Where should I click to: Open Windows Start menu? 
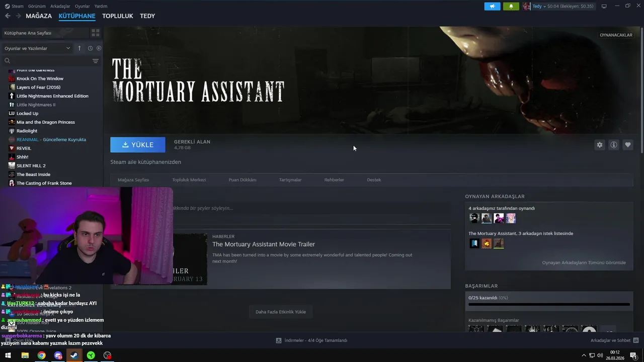[8, 355]
